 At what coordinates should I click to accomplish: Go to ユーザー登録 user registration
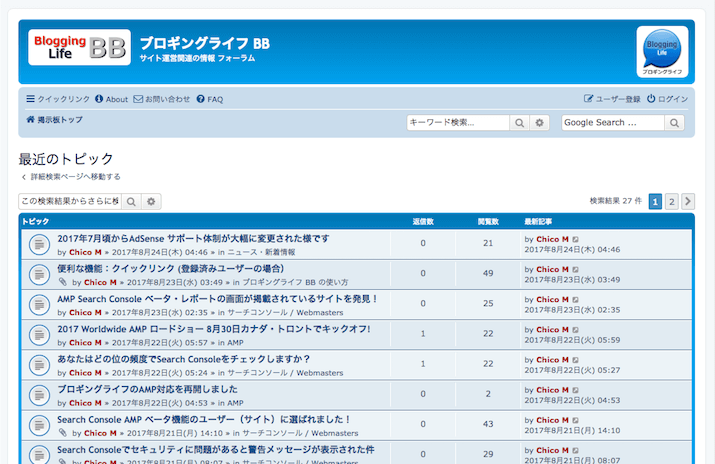tap(612, 99)
